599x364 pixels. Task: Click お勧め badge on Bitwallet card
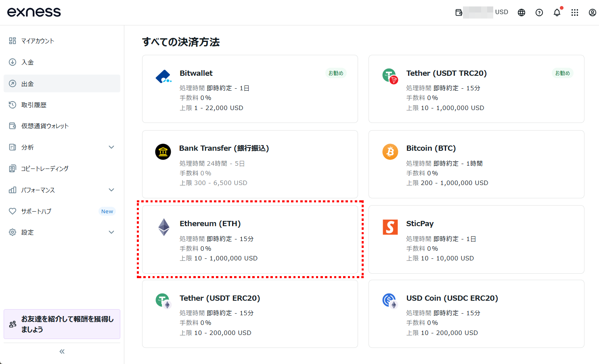pyautogui.click(x=336, y=73)
